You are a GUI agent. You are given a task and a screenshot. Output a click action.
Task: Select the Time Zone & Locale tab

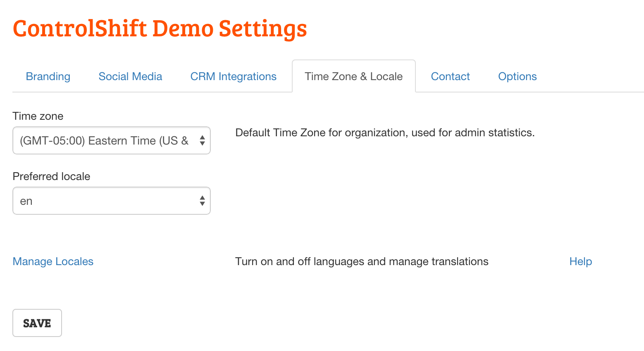coord(353,76)
